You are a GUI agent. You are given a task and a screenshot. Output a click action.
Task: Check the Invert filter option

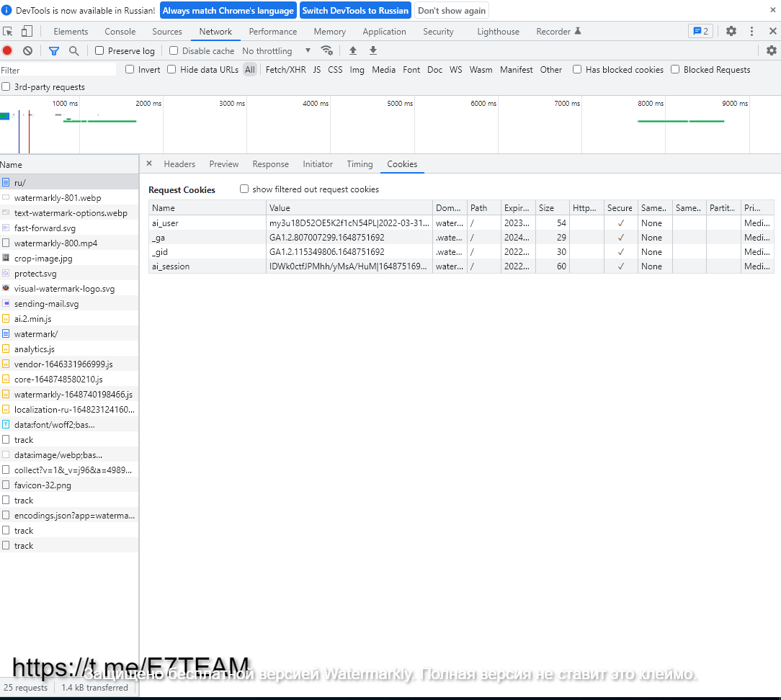click(130, 69)
